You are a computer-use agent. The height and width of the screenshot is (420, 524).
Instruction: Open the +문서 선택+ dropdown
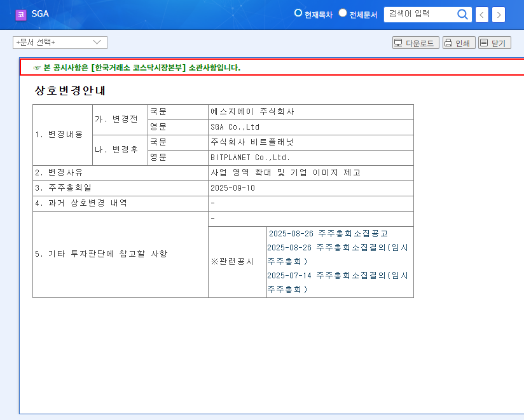[60, 43]
